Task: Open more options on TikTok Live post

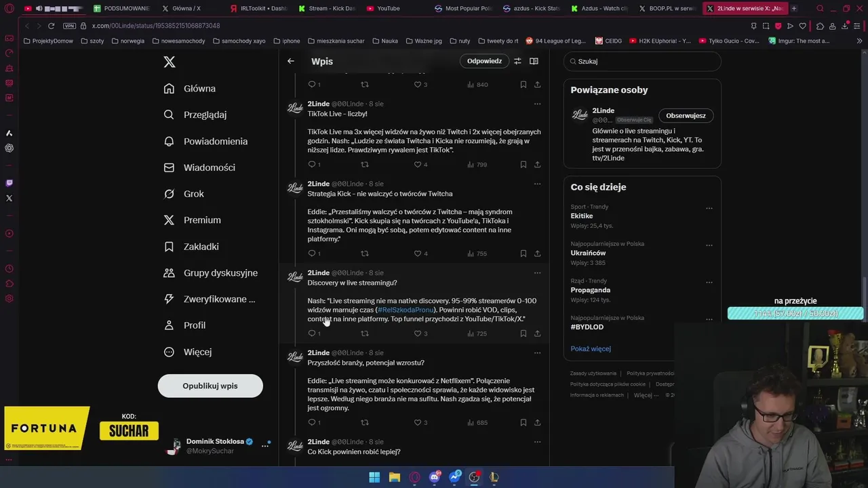Action: point(537,104)
